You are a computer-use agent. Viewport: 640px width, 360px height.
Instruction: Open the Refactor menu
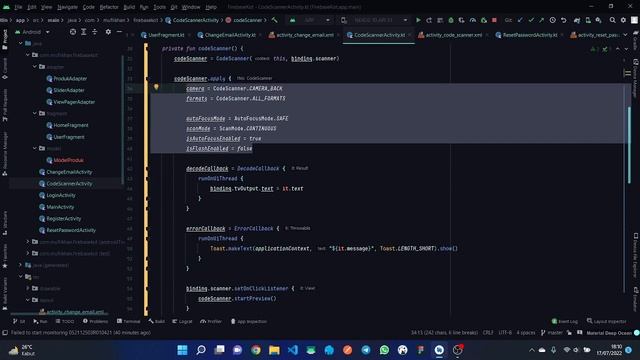[109, 7]
